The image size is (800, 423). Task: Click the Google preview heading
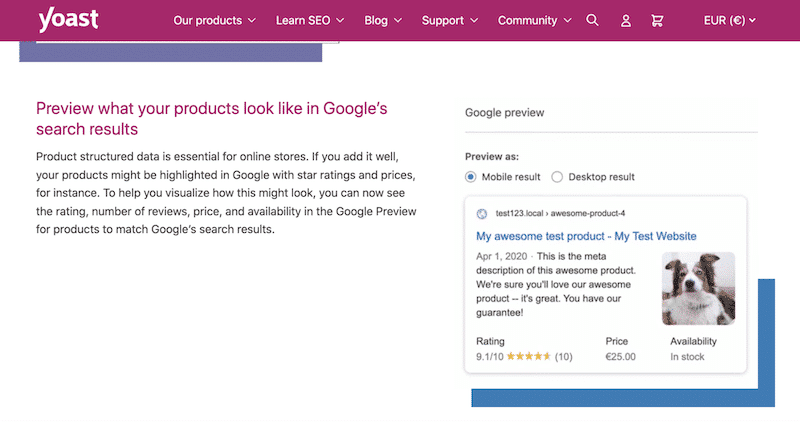tap(504, 113)
